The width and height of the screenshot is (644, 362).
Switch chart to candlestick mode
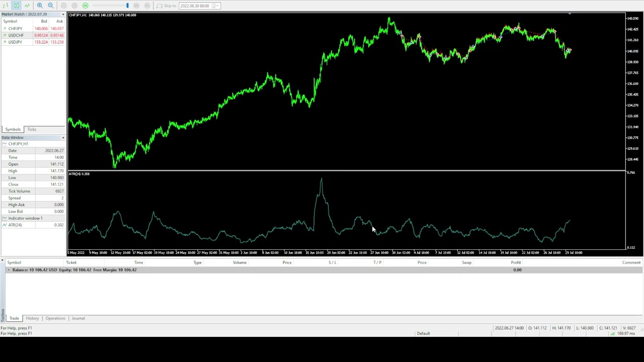pyautogui.click(x=16, y=6)
